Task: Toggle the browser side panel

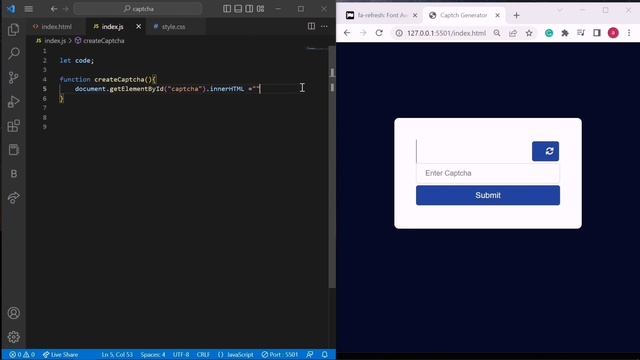Action: (597, 33)
